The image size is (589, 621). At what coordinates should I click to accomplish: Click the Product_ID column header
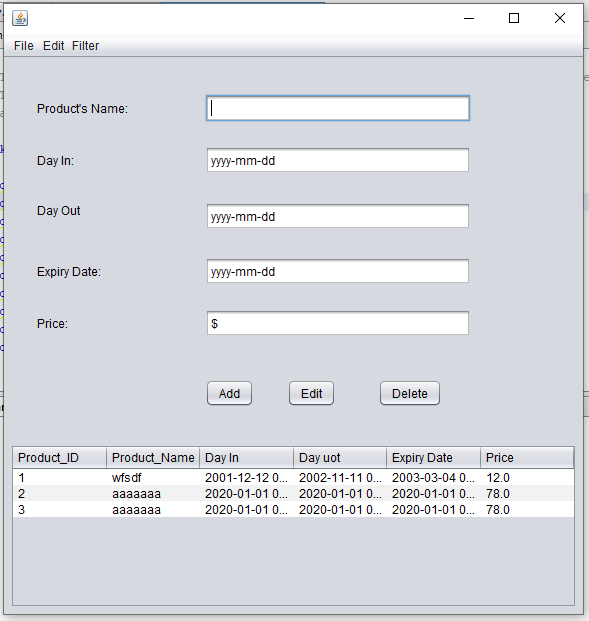tap(59, 458)
